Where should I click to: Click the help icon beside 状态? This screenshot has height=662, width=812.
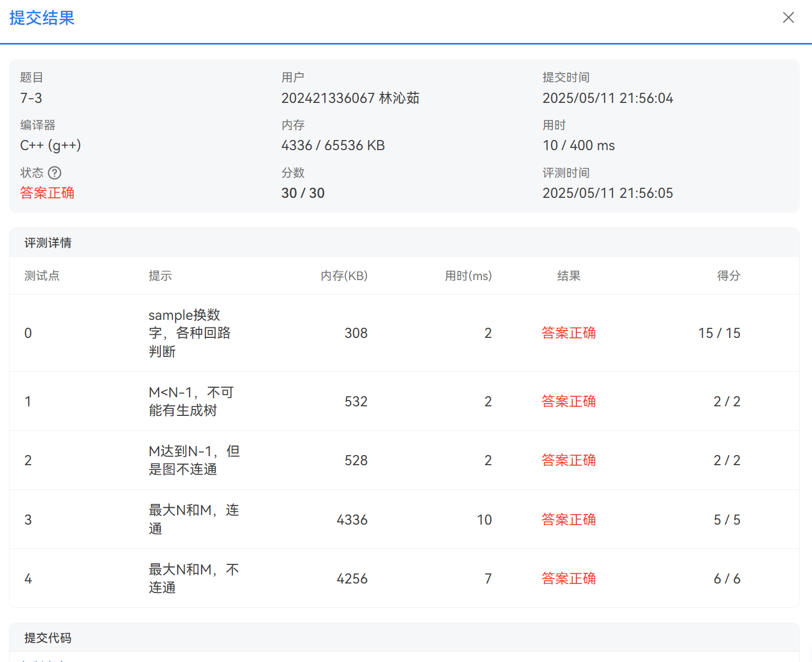tap(55, 173)
